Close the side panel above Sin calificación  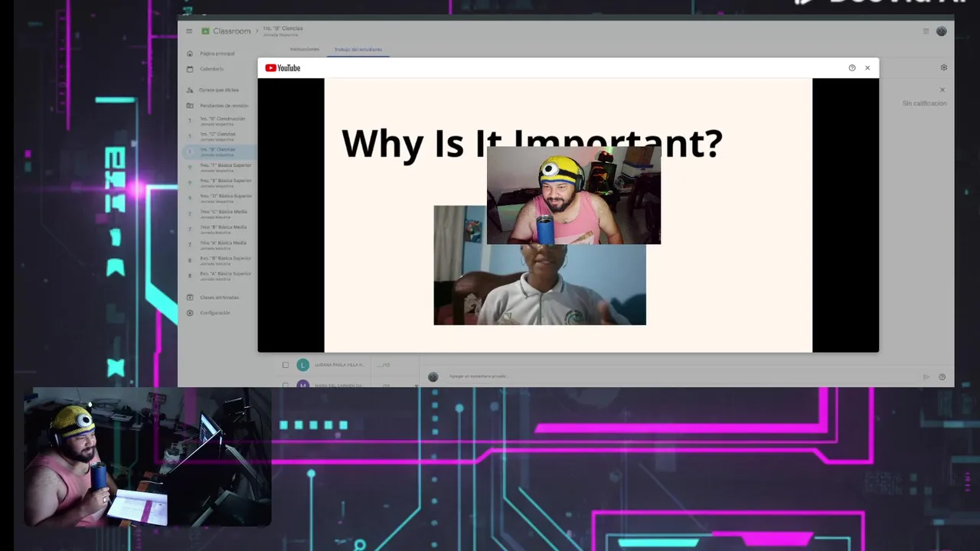point(942,90)
